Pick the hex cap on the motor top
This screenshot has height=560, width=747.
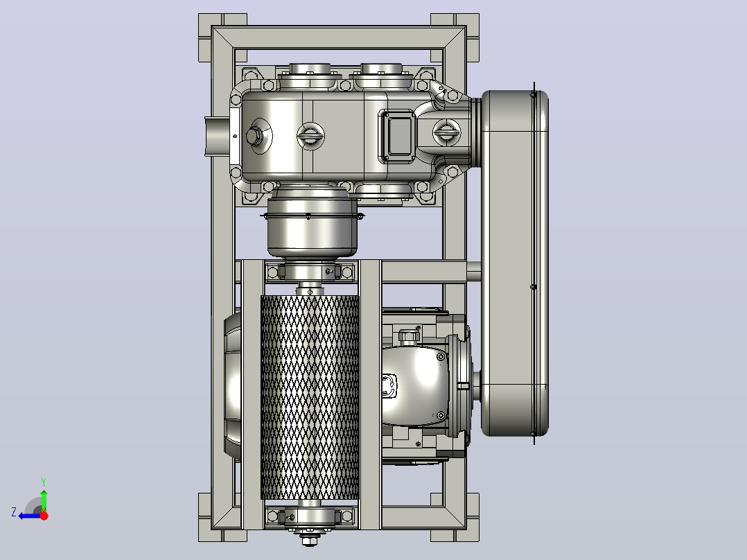(407, 337)
